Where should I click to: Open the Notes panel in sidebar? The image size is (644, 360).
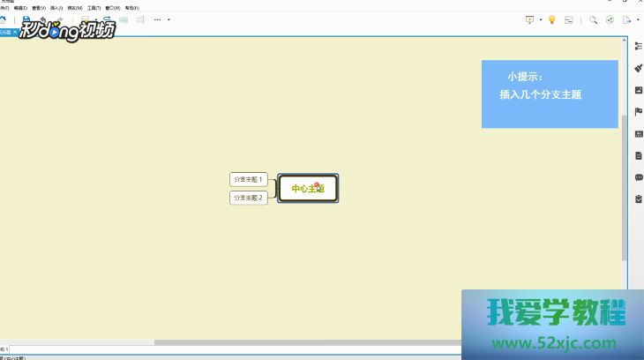[639, 155]
